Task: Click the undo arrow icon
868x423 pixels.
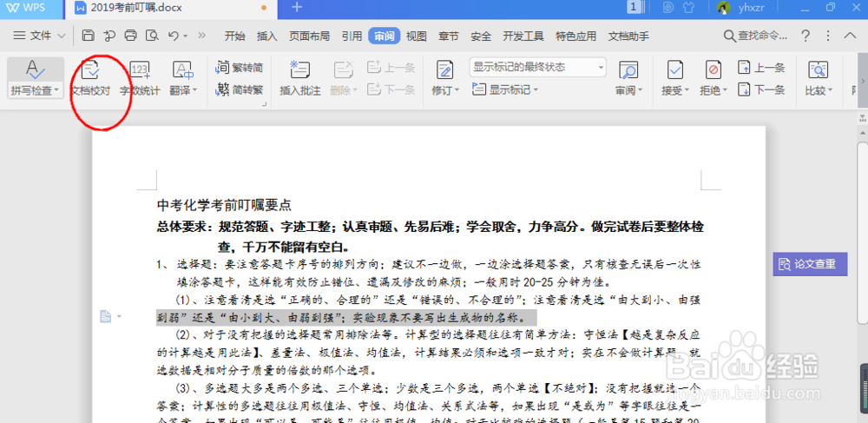Action: (x=174, y=36)
